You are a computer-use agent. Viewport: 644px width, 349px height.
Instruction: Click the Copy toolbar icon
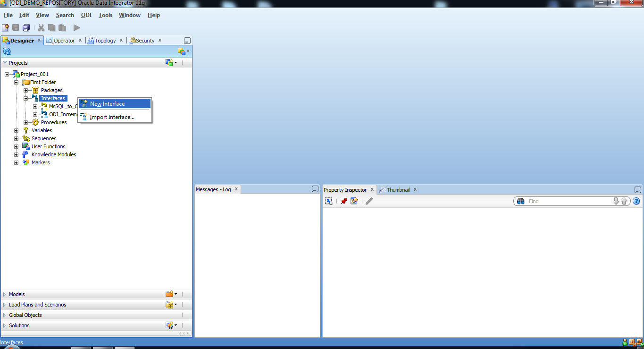coord(51,28)
